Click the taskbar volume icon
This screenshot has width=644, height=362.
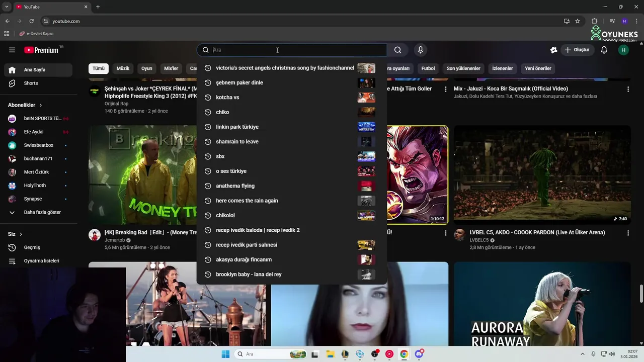click(612, 354)
